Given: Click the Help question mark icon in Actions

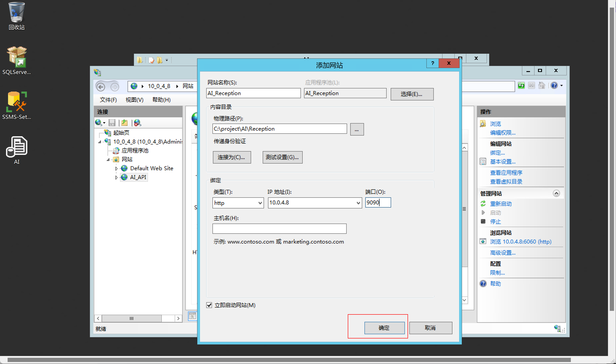Looking at the screenshot, I should (x=483, y=284).
